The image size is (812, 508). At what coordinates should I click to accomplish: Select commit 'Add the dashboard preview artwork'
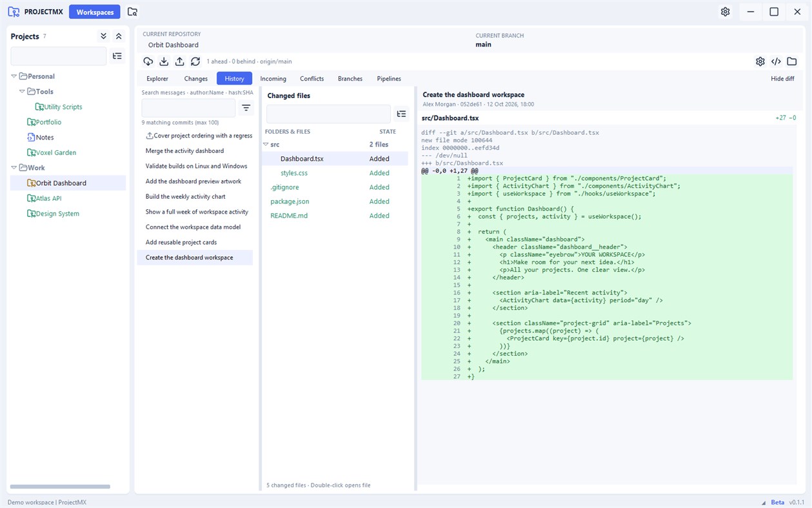pos(195,181)
